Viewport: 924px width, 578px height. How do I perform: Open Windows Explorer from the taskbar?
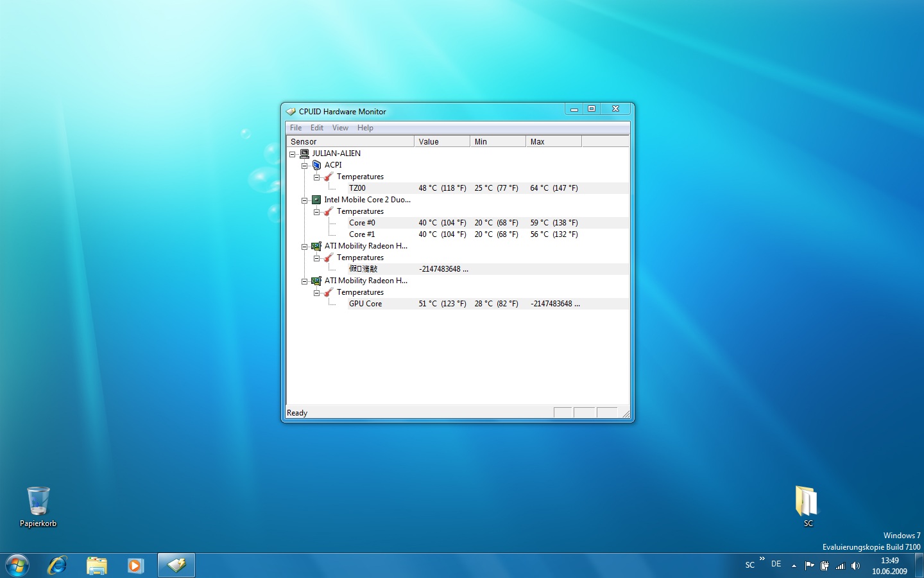tap(97, 566)
